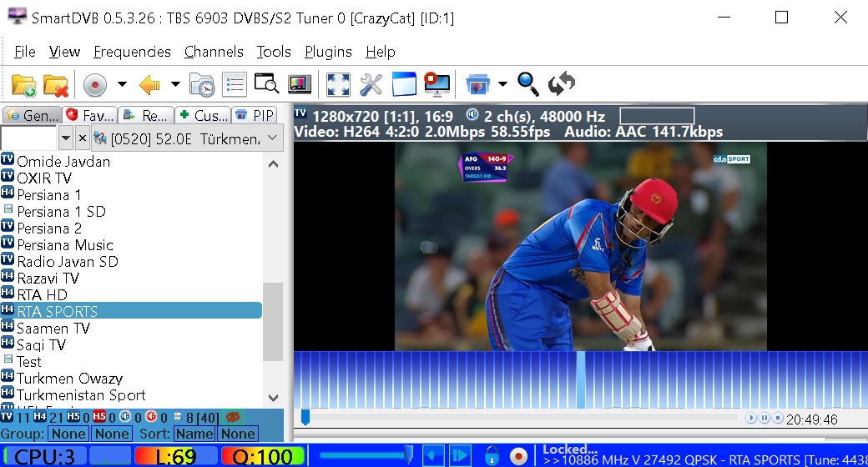868x467 pixels.
Task: Click the blue window icon
Action: (404, 85)
